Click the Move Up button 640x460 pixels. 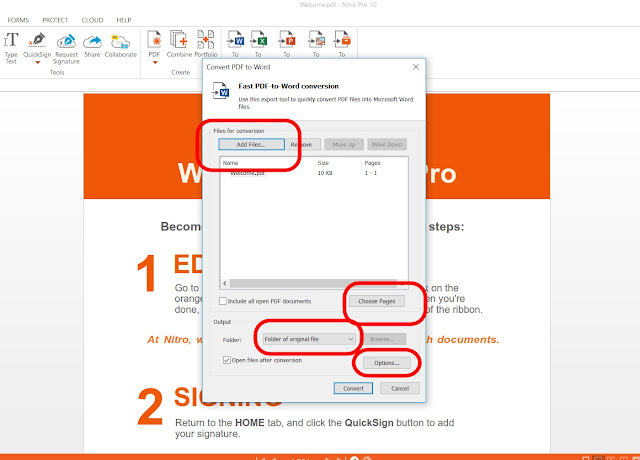tap(344, 144)
